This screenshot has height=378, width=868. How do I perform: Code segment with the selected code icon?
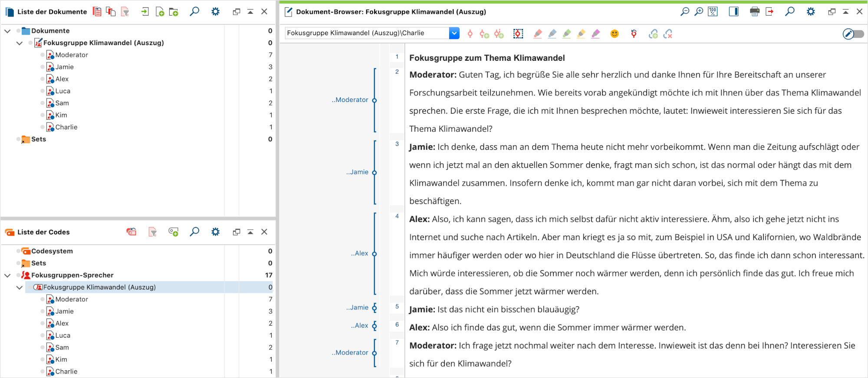tap(470, 34)
